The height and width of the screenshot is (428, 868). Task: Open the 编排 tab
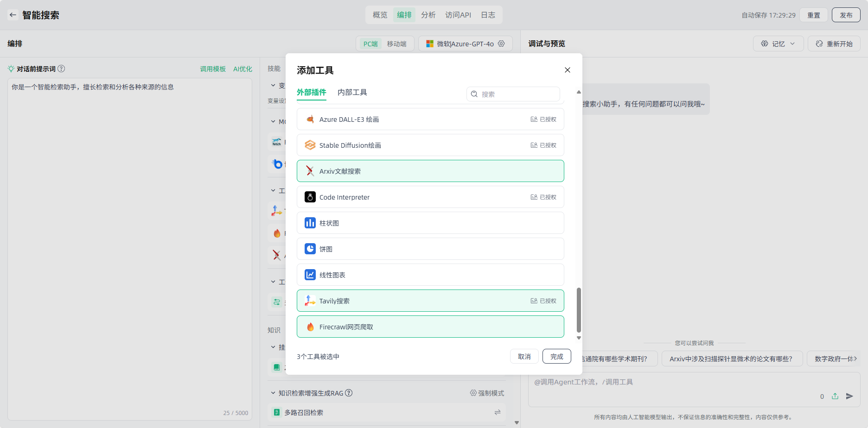404,15
